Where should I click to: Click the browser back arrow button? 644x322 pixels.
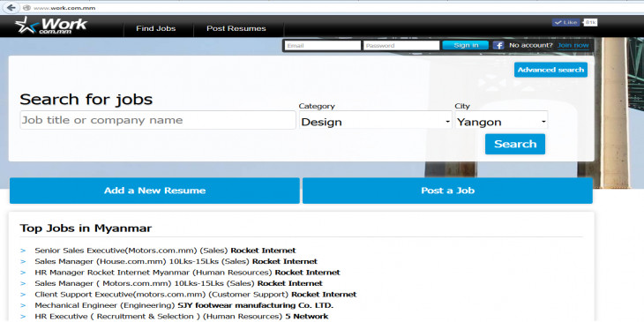tap(11, 7)
